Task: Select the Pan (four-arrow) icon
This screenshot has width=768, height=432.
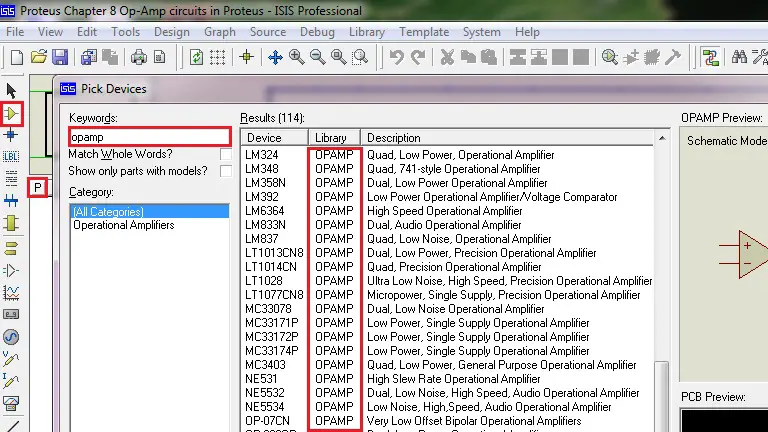Action: 275,57
